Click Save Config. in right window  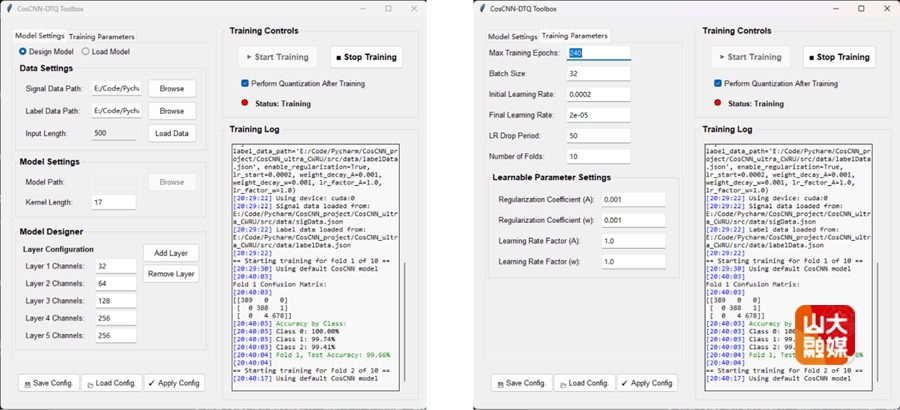(x=522, y=383)
